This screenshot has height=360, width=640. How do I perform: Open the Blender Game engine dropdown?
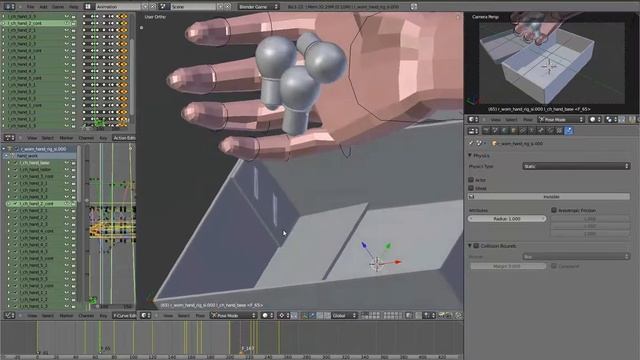coord(258,7)
